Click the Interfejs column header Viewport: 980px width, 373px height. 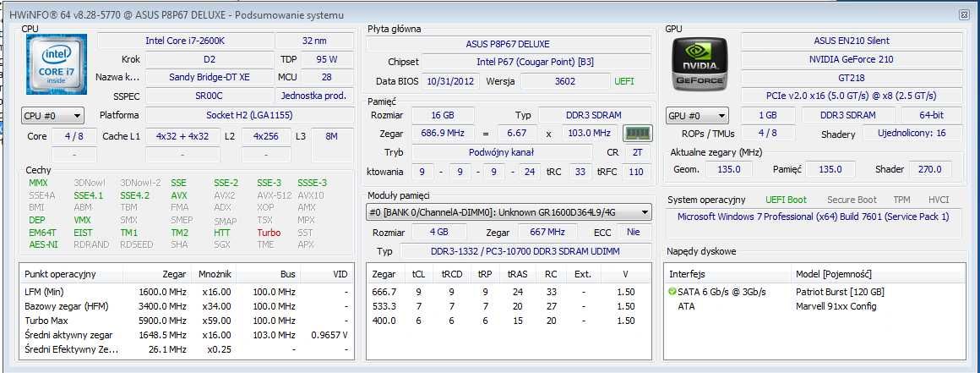727,274
